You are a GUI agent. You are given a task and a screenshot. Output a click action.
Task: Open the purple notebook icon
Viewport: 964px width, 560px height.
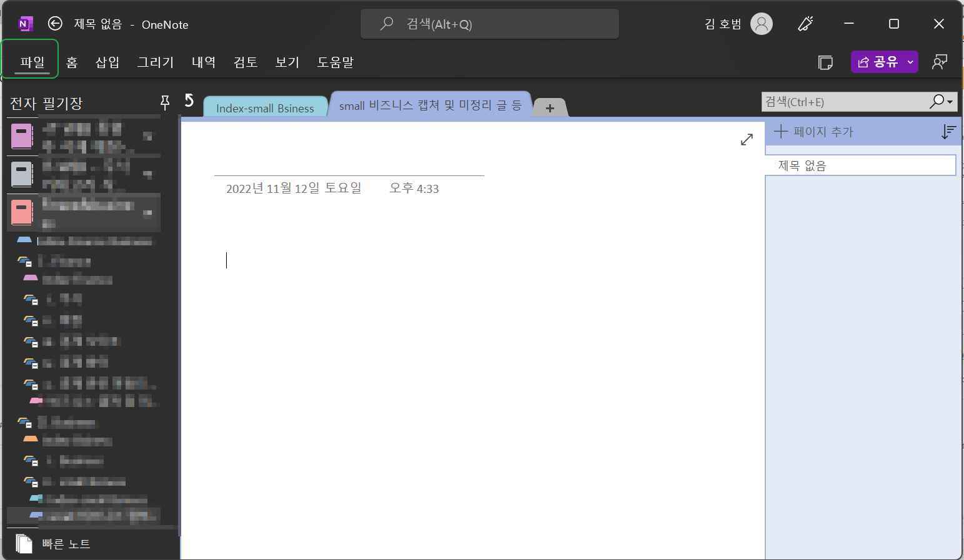coord(22,136)
